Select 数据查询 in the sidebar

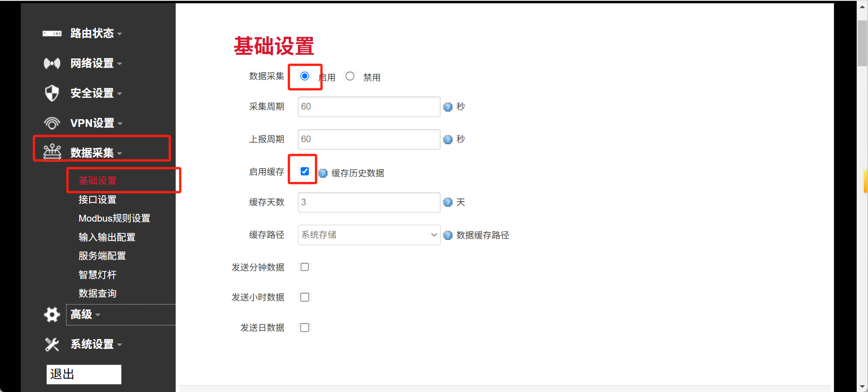click(98, 293)
